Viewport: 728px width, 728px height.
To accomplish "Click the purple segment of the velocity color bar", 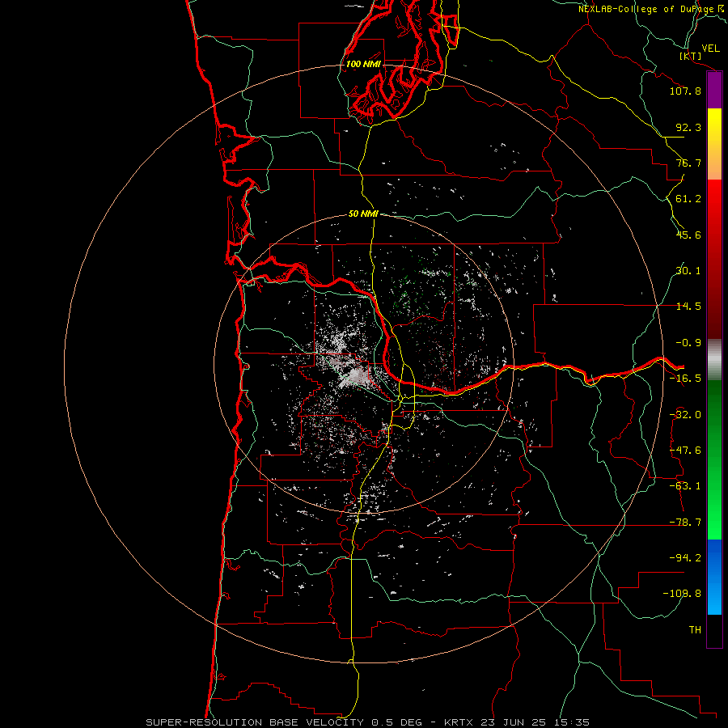I will click(x=714, y=91).
